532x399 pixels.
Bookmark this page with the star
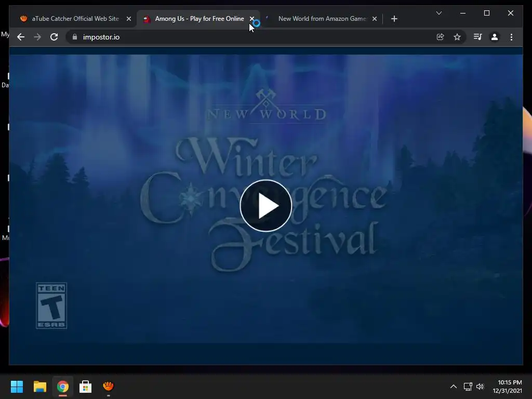(x=457, y=37)
